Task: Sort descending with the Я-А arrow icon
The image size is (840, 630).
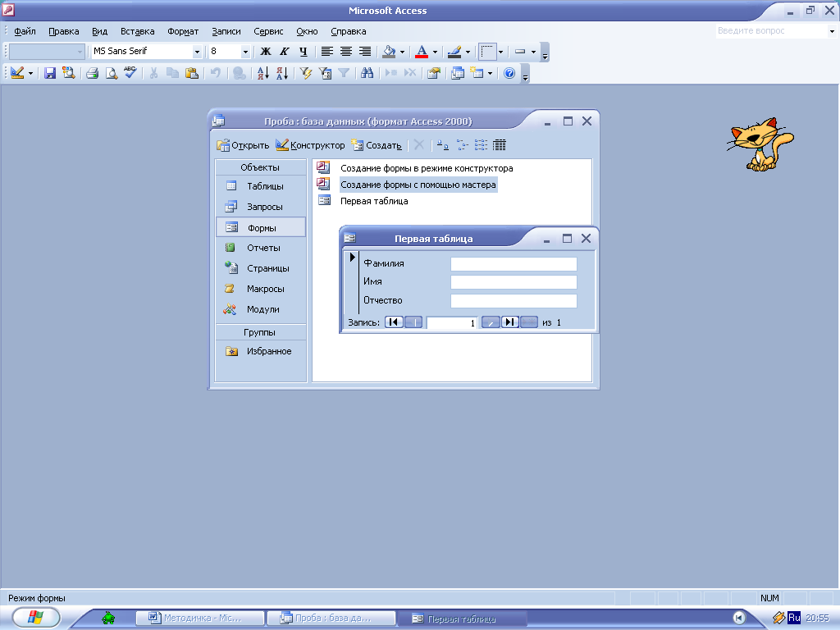Action: point(282,73)
